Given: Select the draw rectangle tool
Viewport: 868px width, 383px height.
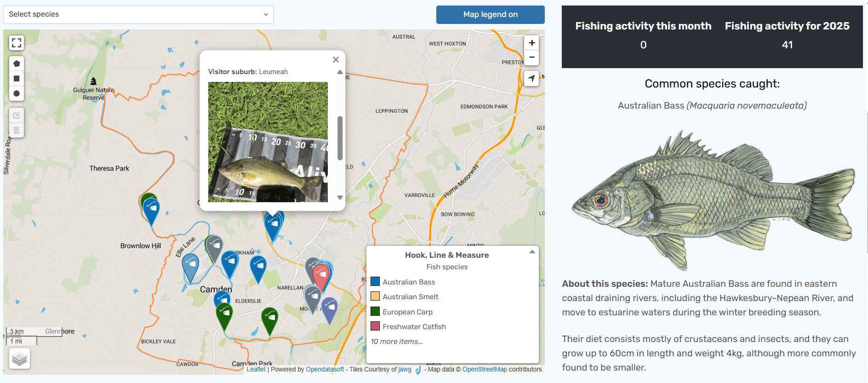Looking at the screenshot, I should [17, 79].
